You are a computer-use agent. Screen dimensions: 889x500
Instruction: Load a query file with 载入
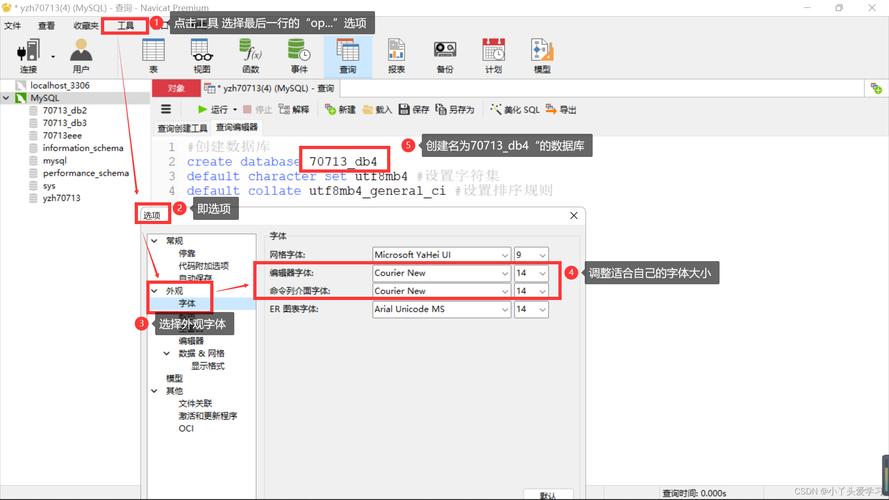click(x=377, y=109)
